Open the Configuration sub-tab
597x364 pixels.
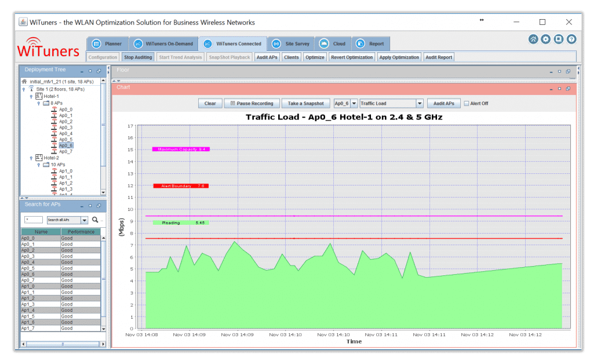(x=103, y=57)
